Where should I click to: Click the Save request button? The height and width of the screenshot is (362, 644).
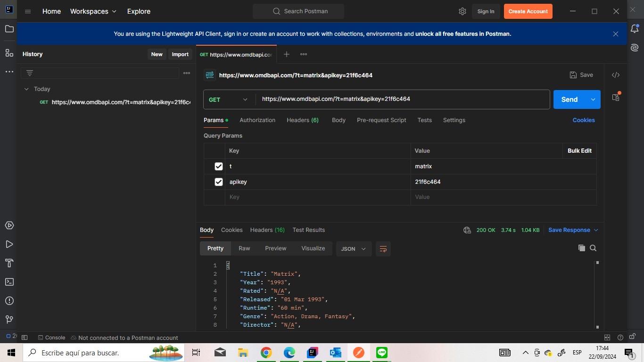[x=581, y=75]
